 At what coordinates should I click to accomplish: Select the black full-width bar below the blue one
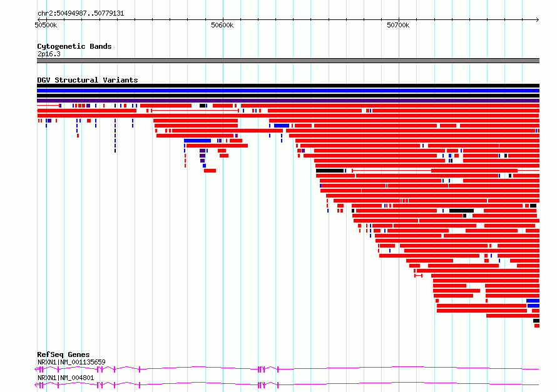pyautogui.click(x=288, y=96)
